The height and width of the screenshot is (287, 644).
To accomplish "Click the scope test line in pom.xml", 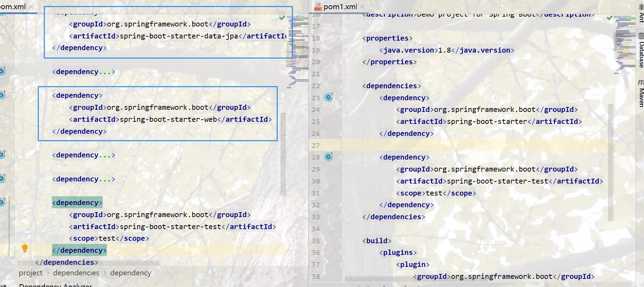I will (x=109, y=238).
